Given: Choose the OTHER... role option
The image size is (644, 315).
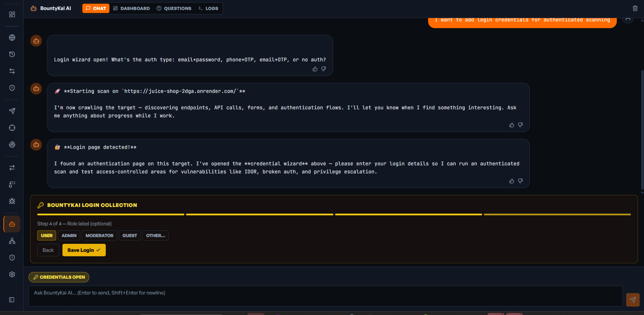Looking at the screenshot, I should point(155,235).
